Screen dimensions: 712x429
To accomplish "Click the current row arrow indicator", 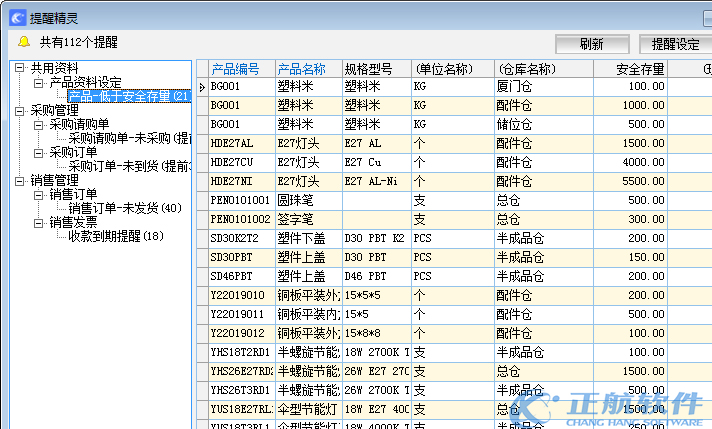I will pos(202,87).
